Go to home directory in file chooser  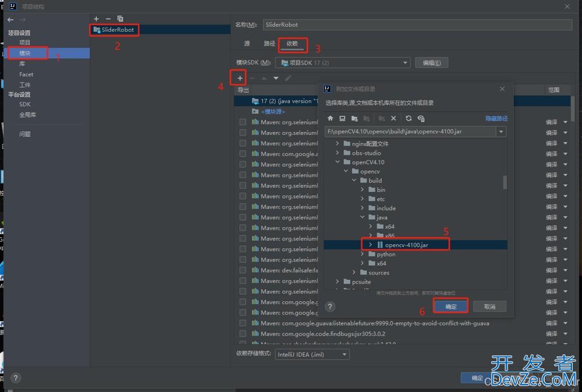tap(331, 118)
